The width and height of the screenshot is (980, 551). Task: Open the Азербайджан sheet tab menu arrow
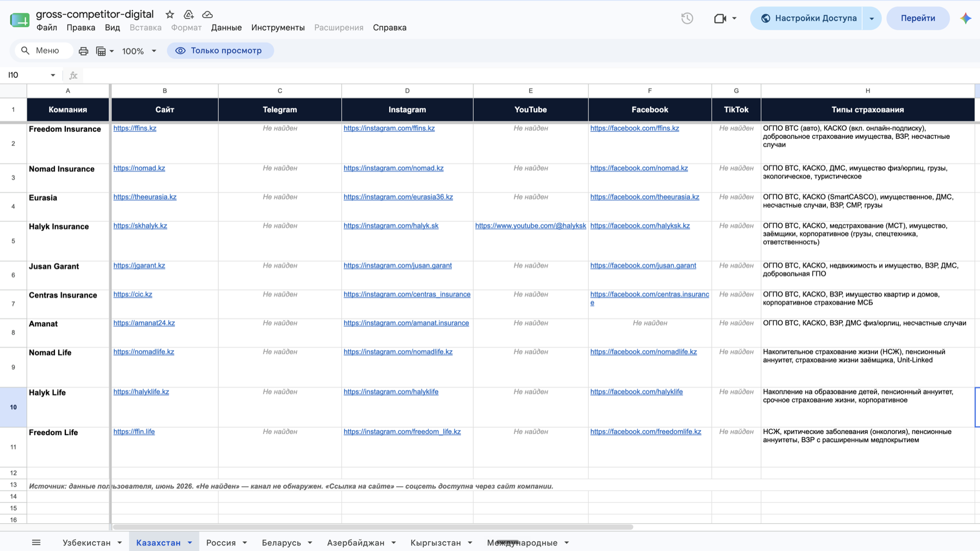coord(394,543)
